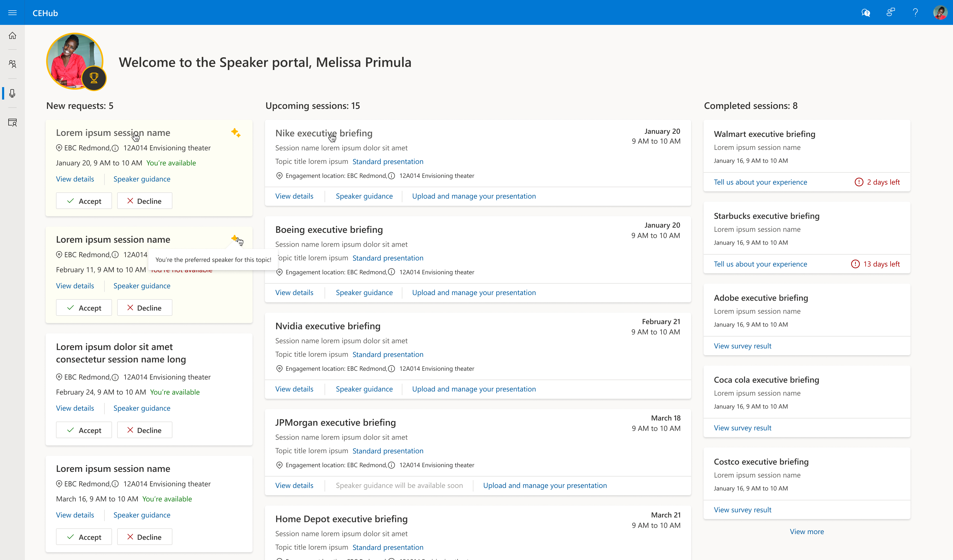Open the user avatar in header
Screen dimensions: 953x560
(940, 13)
